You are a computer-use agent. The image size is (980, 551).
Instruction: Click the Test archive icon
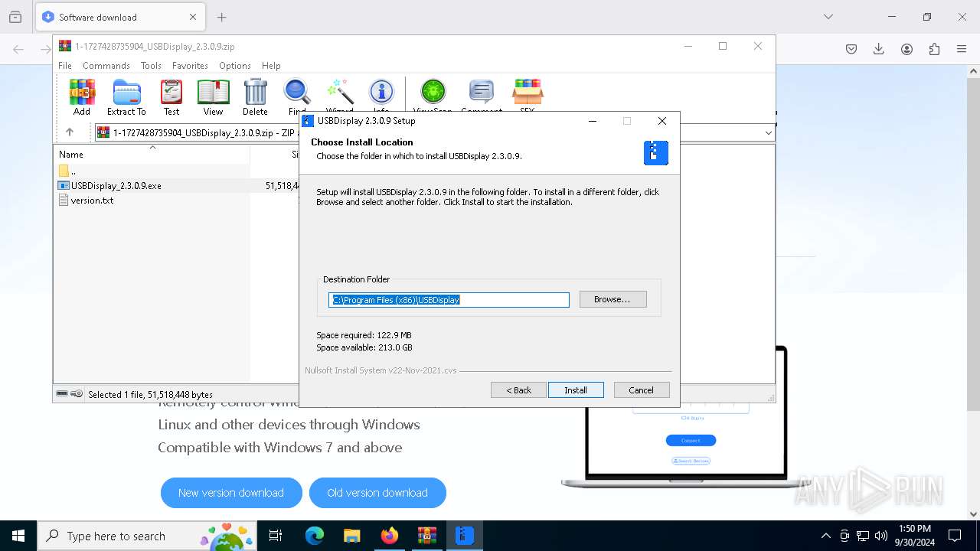tap(171, 97)
